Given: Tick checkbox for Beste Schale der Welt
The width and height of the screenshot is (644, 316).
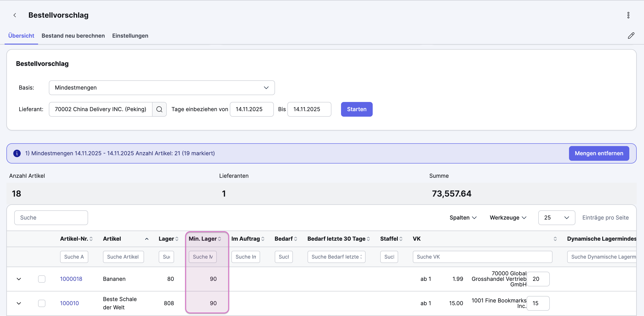Looking at the screenshot, I should [42, 303].
